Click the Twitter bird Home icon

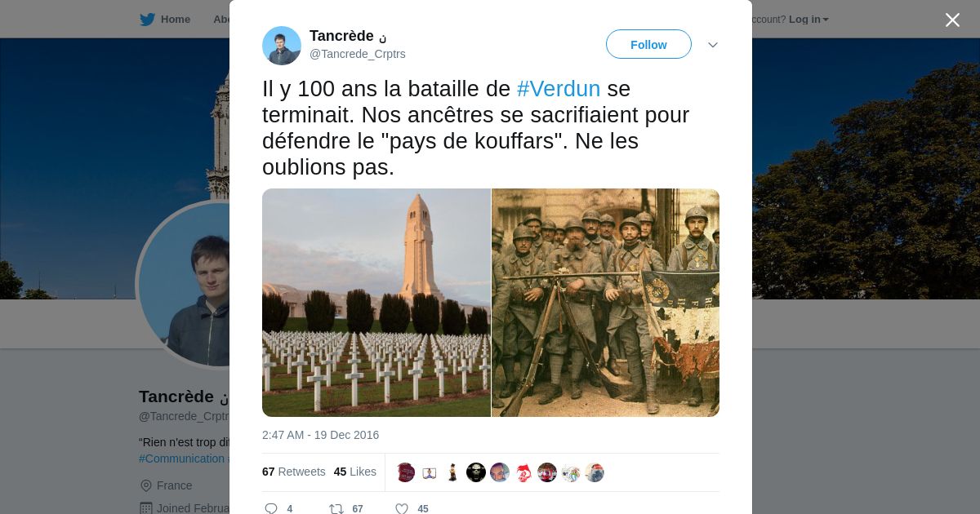[x=147, y=20]
